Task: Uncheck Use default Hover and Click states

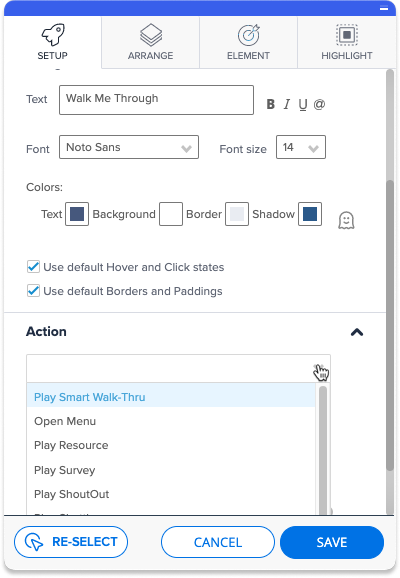Action: [x=34, y=267]
